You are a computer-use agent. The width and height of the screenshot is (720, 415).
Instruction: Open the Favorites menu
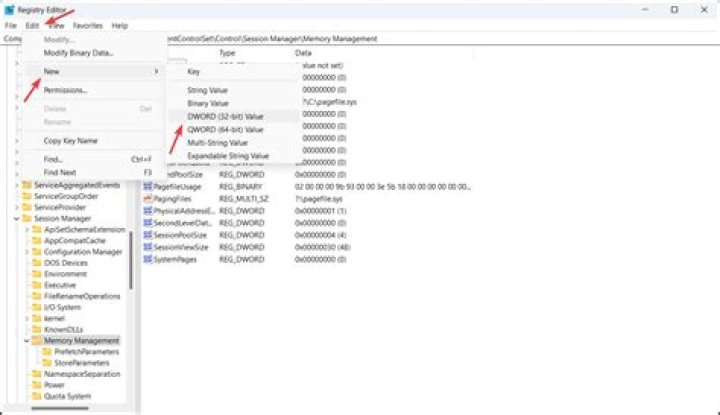click(87, 25)
